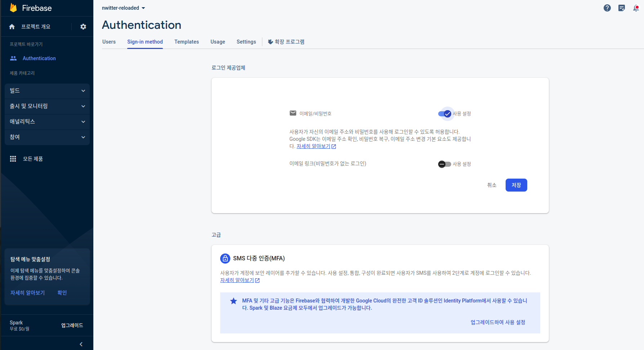The width and height of the screenshot is (644, 350).
Task: Disable the 이메일/비밀번호 sign-in toggle
Action: pos(445,114)
